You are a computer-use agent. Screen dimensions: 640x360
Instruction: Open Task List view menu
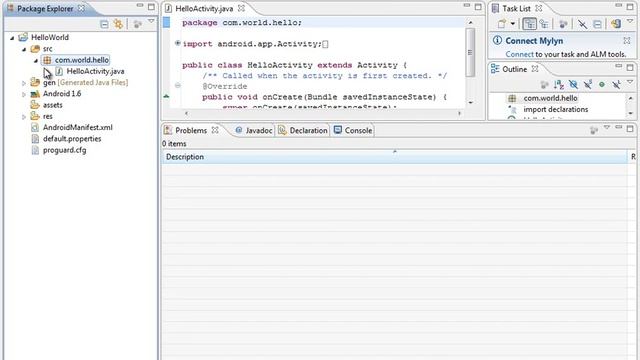630,21
